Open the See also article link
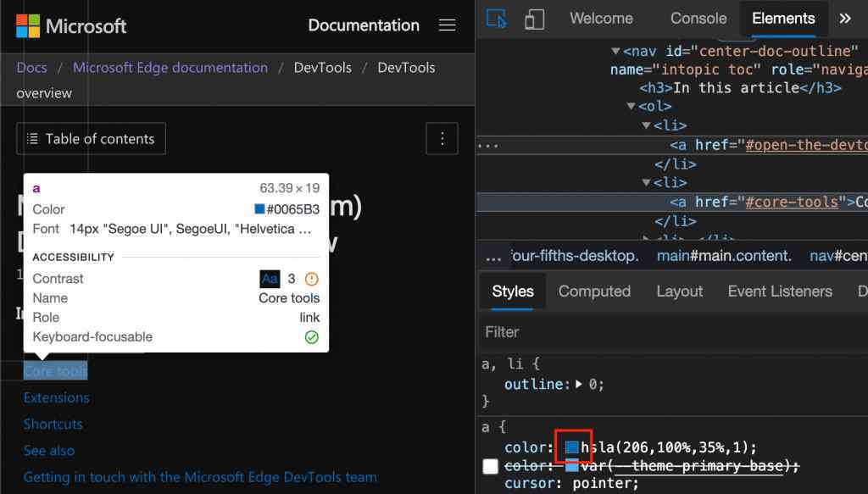This screenshot has width=868, height=494. tap(48, 451)
